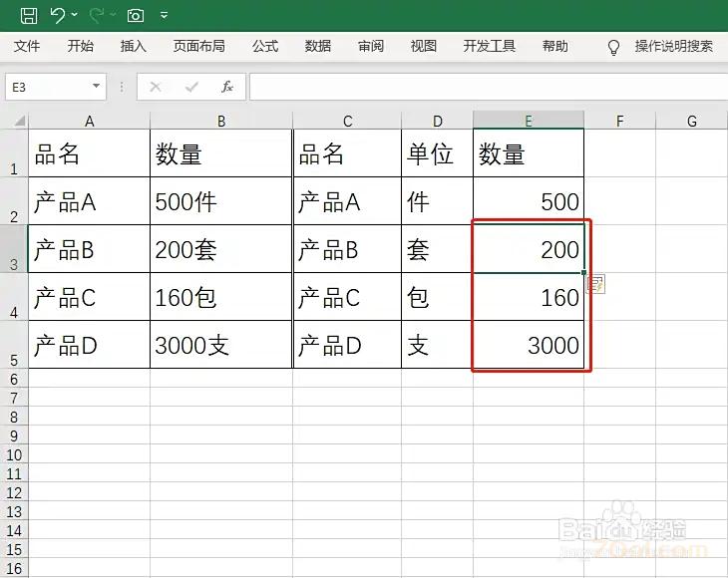Select row 10 header

14,454
